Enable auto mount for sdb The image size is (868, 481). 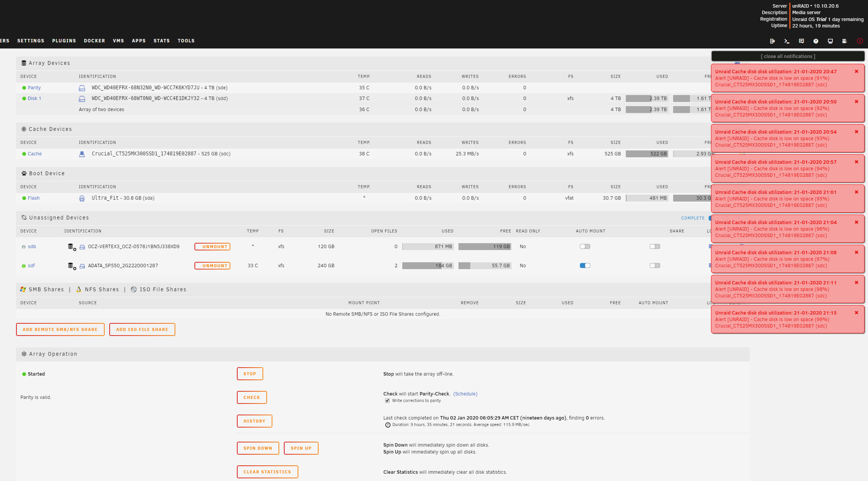coord(585,247)
